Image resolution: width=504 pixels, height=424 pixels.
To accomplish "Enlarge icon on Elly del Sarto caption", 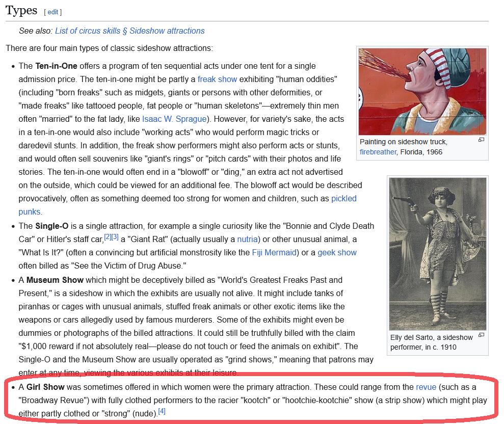I will (481, 335).
